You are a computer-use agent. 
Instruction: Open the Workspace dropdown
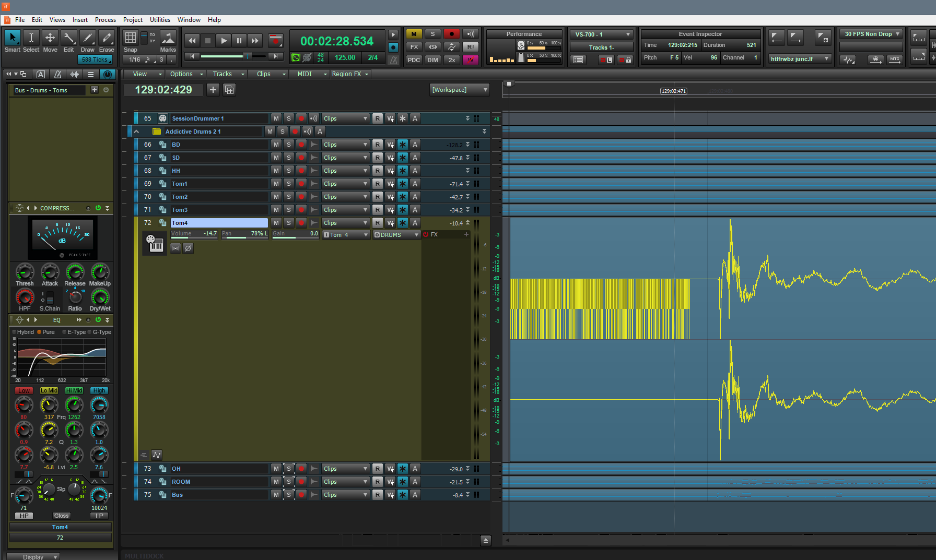click(460, 90)
